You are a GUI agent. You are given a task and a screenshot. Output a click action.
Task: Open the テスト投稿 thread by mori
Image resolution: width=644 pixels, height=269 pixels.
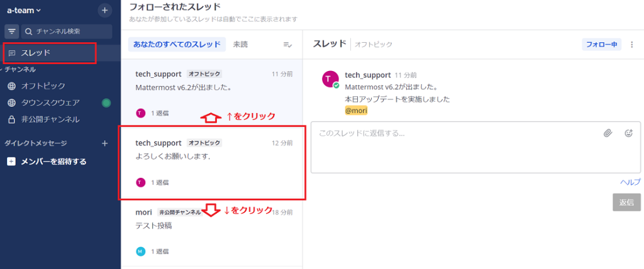[212, 233]
